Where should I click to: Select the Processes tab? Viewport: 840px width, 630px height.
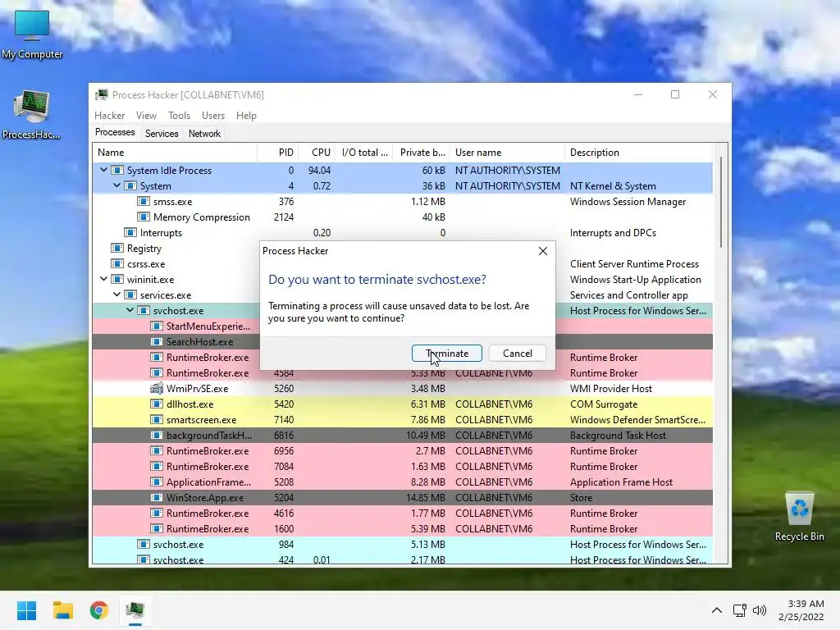coord(115,132)
